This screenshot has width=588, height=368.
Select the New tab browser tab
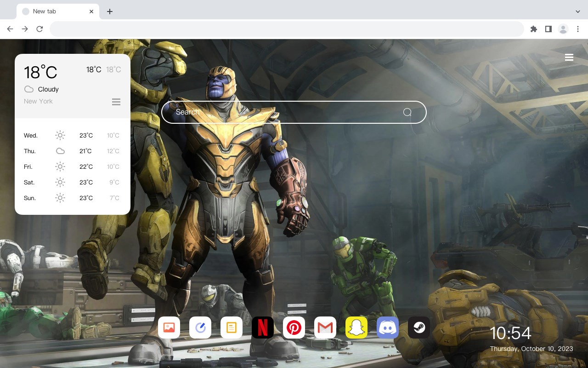(58, 11)
